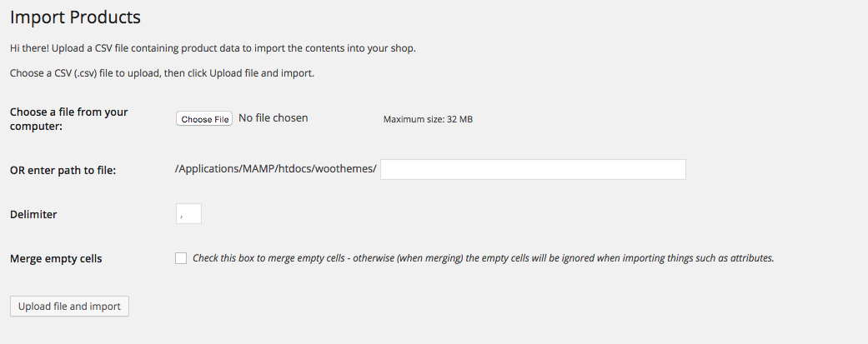Enable the Merge empty cells checkbox
The width and height of the screenshot is (868, 344).
tap(181, 258)
